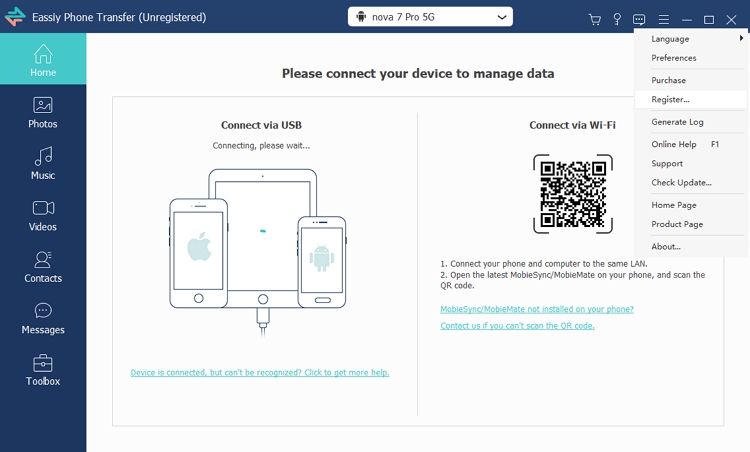Image resolution: width=750 pixels, height=452 pixels.
Task: Click the shopping cart purchase icon
Action: (x=595, y=19)
